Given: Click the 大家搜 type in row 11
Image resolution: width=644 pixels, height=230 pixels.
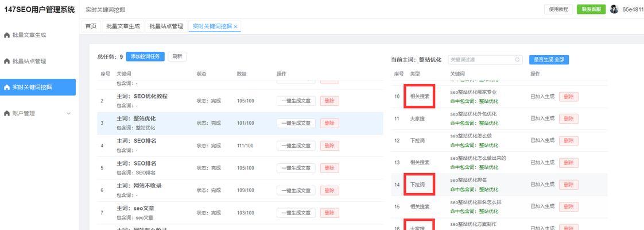Looking at the screenshot, I should click(x=417, y=118).
